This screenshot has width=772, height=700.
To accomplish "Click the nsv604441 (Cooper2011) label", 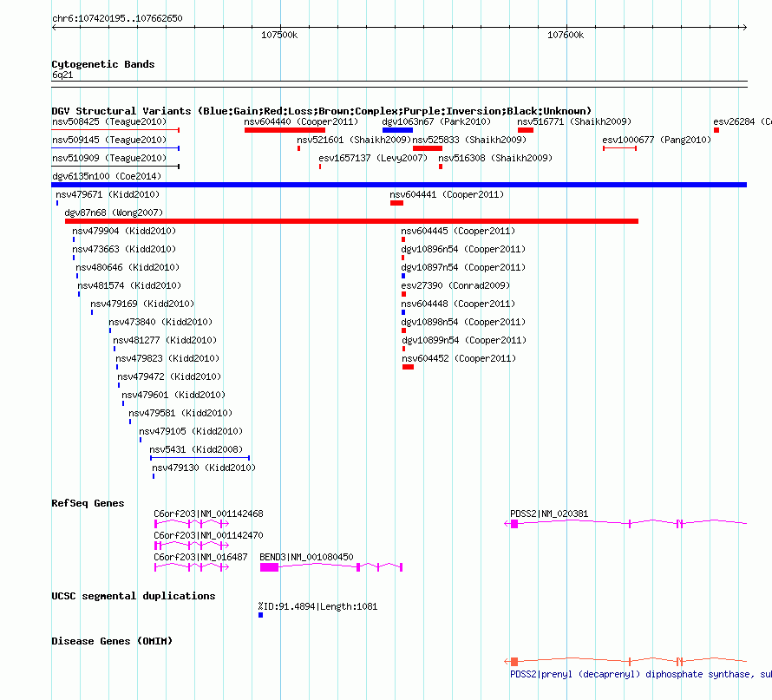I will click(447, 194).
